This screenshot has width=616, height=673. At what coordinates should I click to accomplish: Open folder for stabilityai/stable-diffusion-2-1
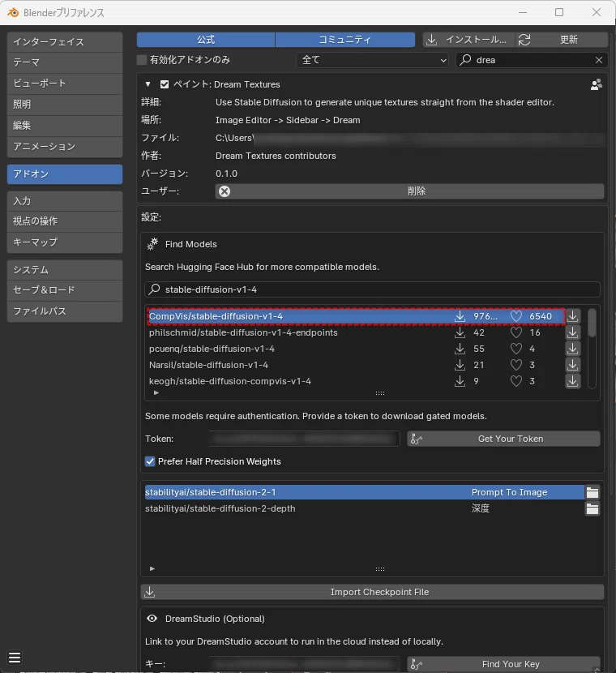click(x=592, y=492)
